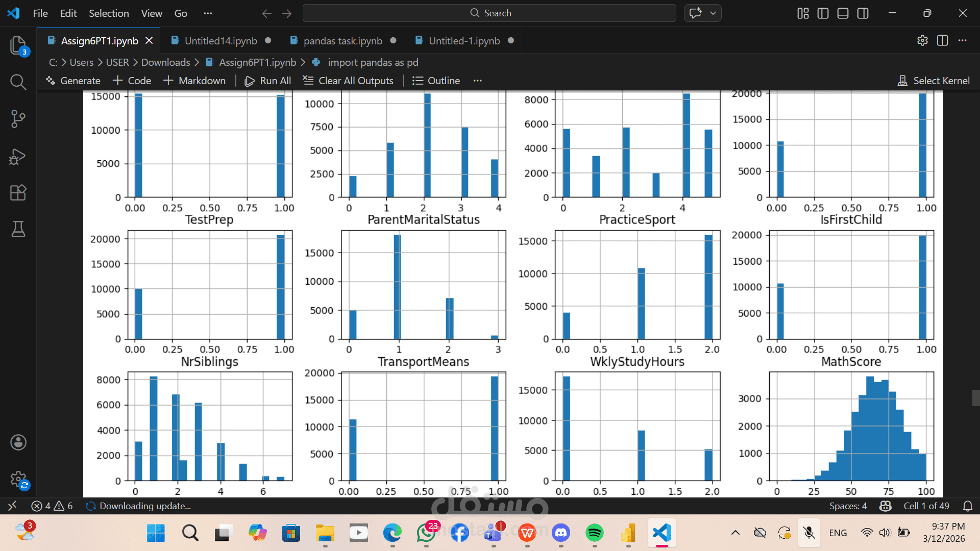The width and height of the screenshot is (980, 551).
Task: Switch to pandas task.ipynb tab
Action: [x=342, y=41]
